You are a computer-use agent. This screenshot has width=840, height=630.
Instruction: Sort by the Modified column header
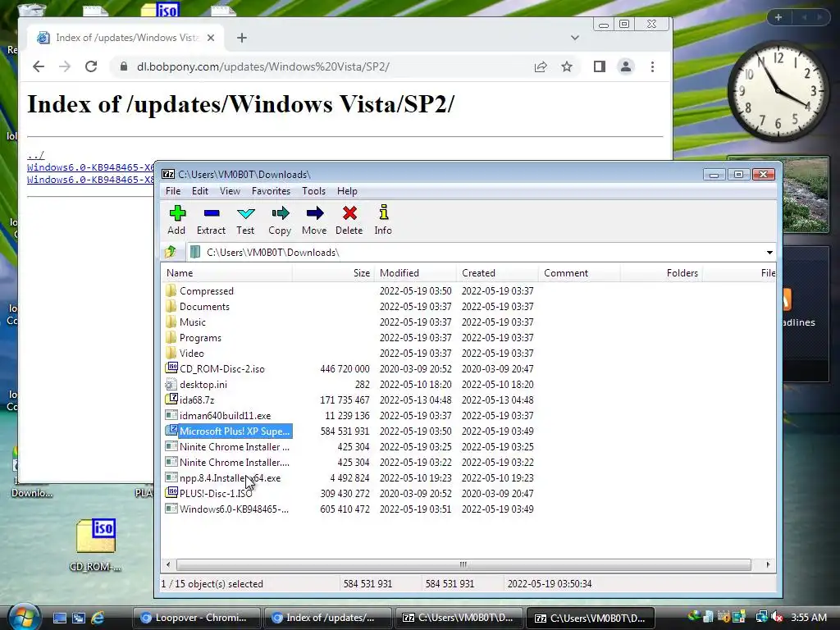[x=415, y=272]
